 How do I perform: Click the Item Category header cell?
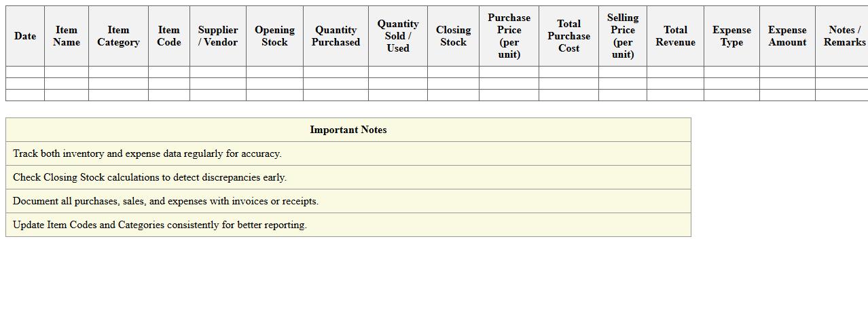coord(118,36)
